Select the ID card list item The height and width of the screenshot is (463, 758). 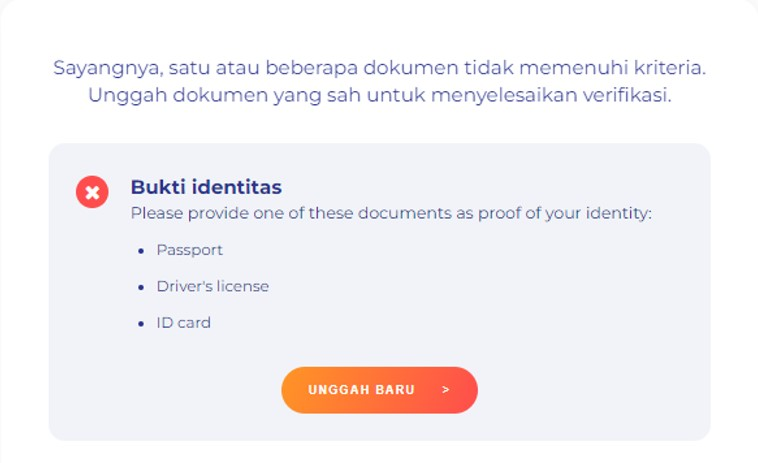coord(184,322)
